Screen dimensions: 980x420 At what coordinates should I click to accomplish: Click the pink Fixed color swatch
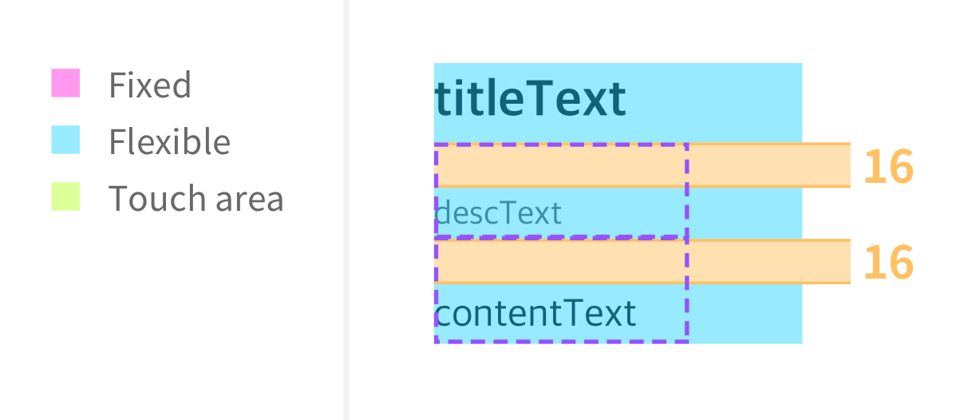65,84
